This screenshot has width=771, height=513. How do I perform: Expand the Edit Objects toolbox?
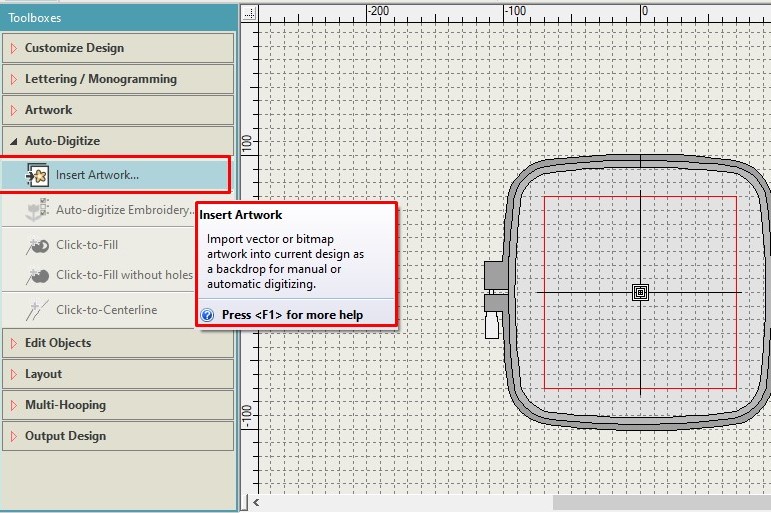118,343
